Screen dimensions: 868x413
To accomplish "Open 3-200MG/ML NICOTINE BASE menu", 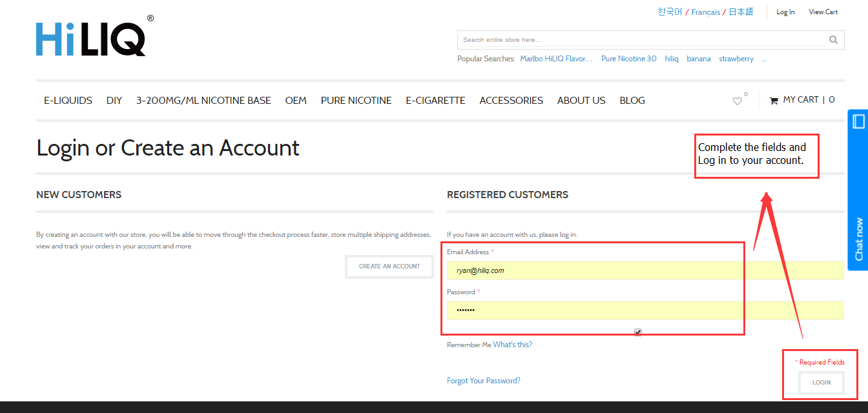I will coord(203,101).
